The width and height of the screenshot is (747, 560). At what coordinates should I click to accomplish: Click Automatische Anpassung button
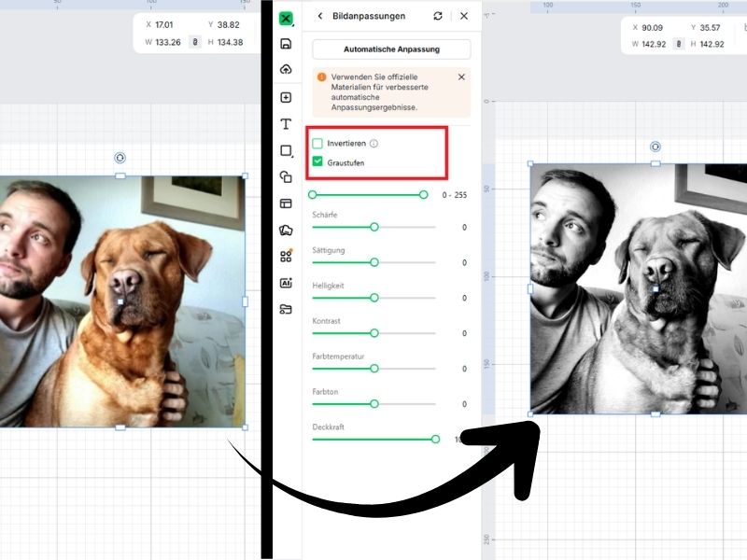tap(391, 49)
